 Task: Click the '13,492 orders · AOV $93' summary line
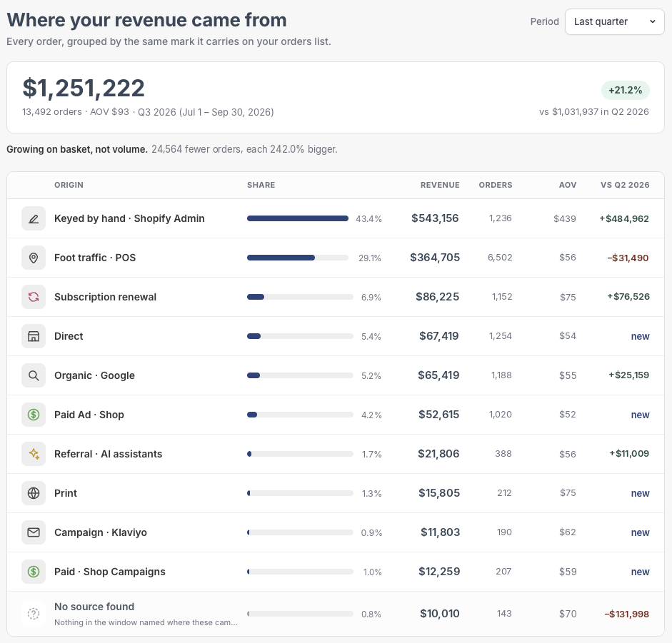pos(76,112)
